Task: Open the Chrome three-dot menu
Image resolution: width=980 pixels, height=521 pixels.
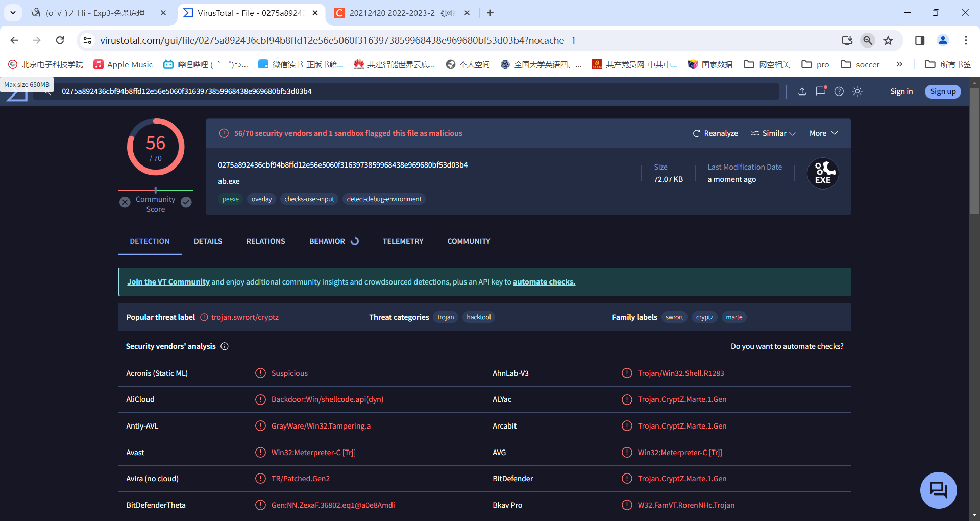Action: pyautogui.click(x=966, y=40)
